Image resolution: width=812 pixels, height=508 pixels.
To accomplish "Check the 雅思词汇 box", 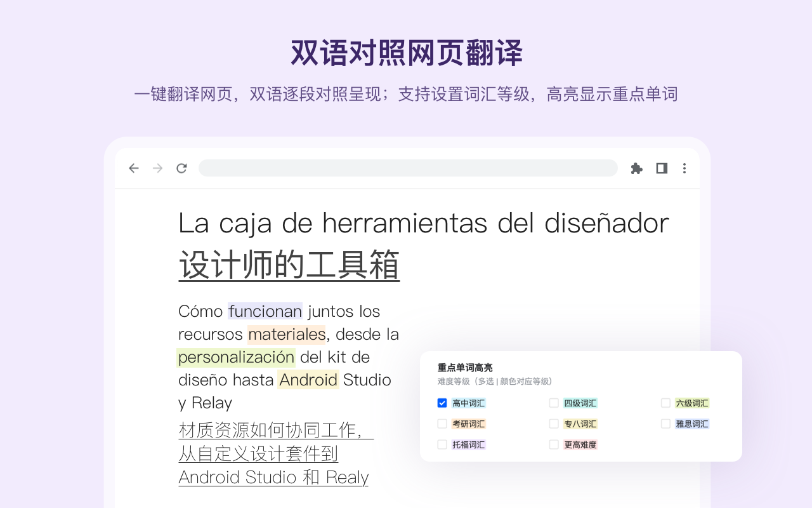I will pyautogui.click(x=666, y=424).
